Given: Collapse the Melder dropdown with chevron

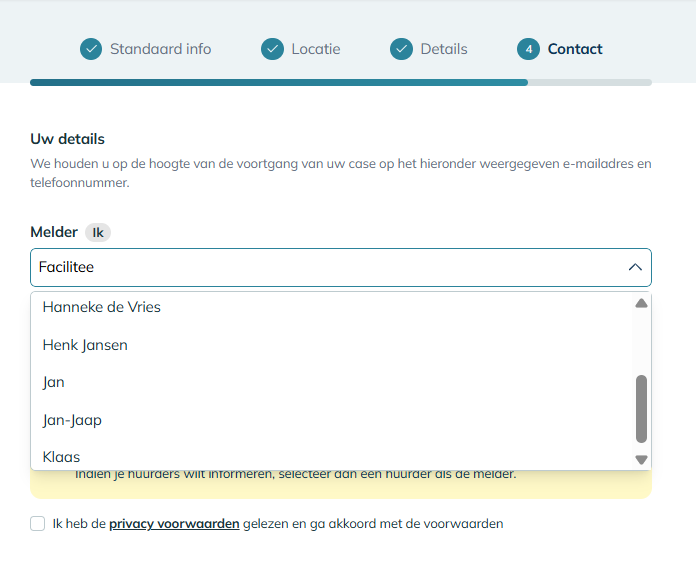Looking at the screenshot, I should (634, 268).
